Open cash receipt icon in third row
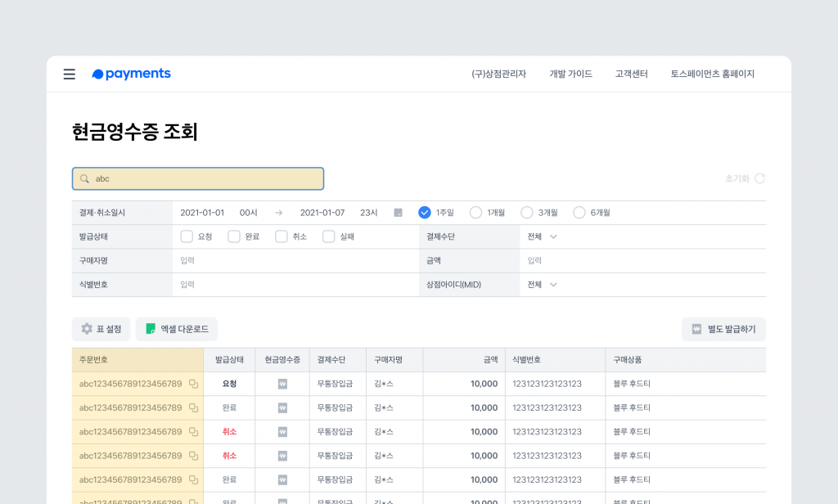The image size is (838, 504). pyautogui.click(x=282, y=432)
